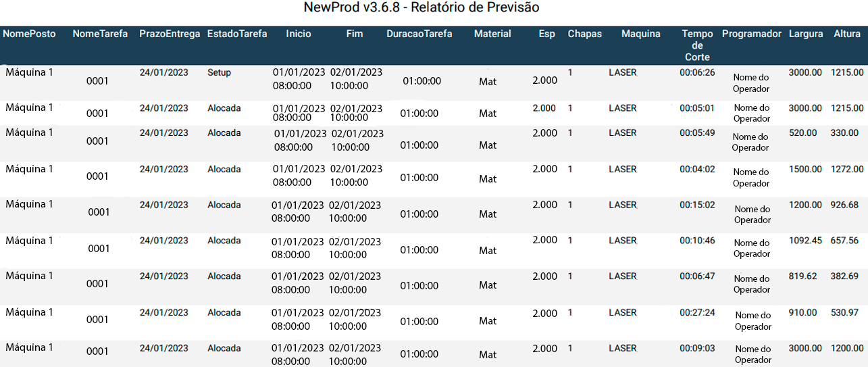Select the cutting time 00:06:47 cell
The height and width of the screenshot is (367, 868).
[x=697, y=276]
